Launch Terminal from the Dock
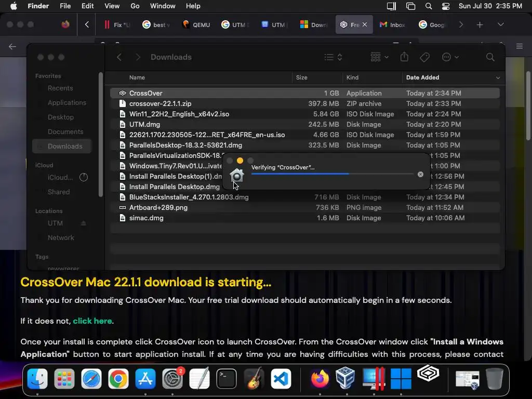The image size is (532, 399). coord(227,379)
